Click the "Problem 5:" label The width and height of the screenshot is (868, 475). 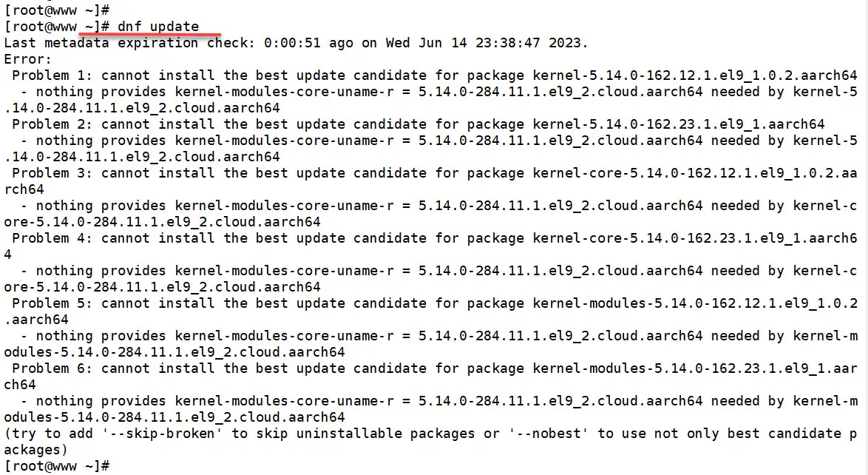click(52, 303)
